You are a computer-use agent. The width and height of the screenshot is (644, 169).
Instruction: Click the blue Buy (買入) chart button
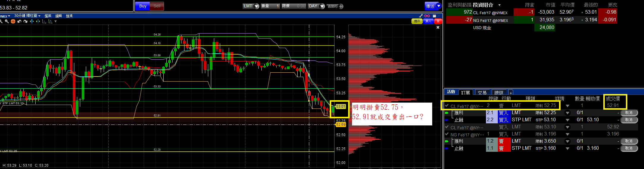(428, 21)
